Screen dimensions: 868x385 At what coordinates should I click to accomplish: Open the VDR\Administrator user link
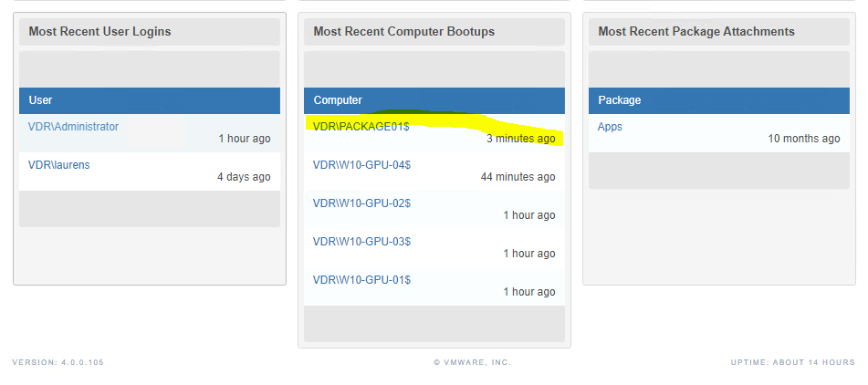73,127
